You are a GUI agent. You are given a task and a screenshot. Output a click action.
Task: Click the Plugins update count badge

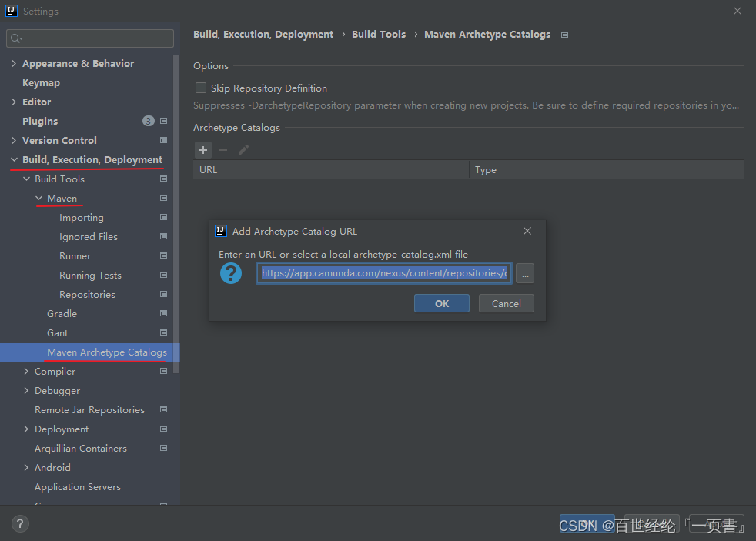149,121
